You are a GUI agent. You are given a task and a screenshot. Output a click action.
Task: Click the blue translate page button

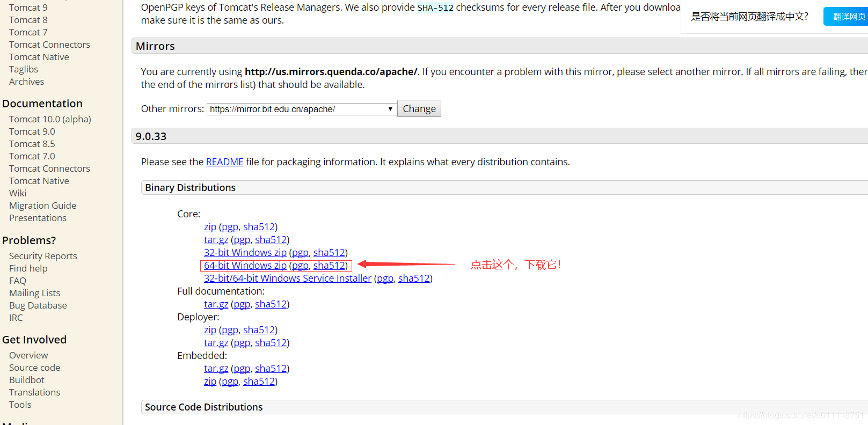[847, 17]
